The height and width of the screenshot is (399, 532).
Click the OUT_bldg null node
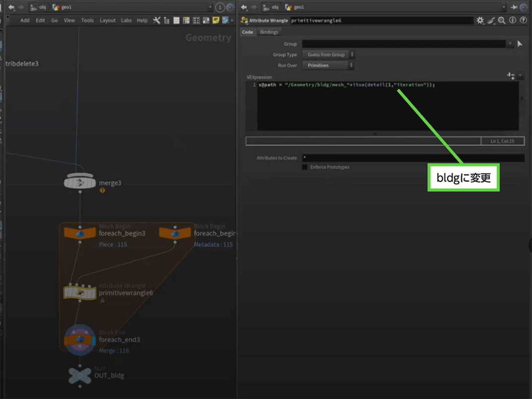(79, 376)
